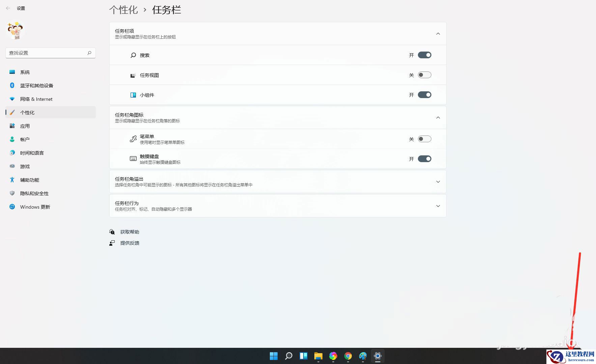Click the 获取帮助 link

130,232
